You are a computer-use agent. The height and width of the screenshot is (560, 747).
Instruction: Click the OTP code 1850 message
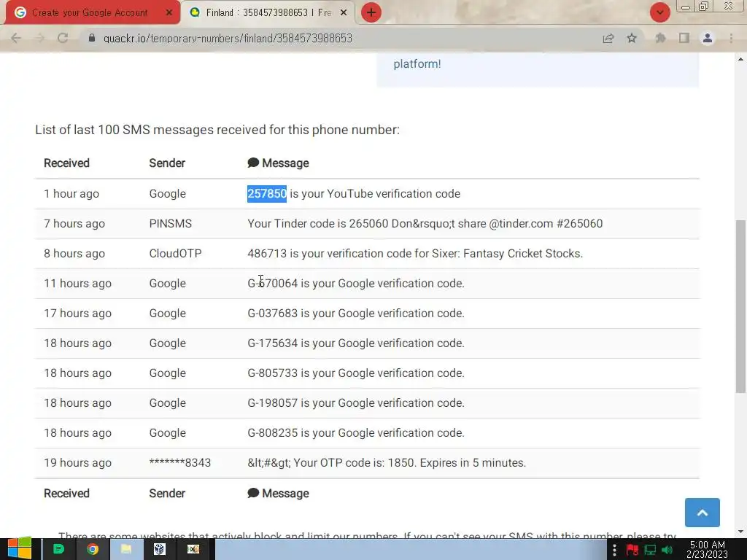387,462
